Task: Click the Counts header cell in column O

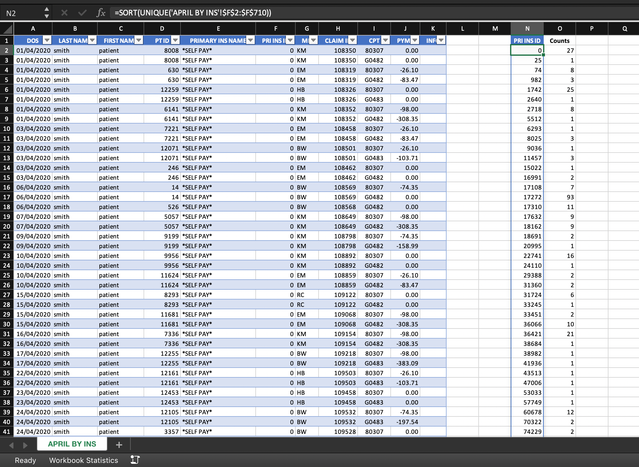Action: pos(560,40)
